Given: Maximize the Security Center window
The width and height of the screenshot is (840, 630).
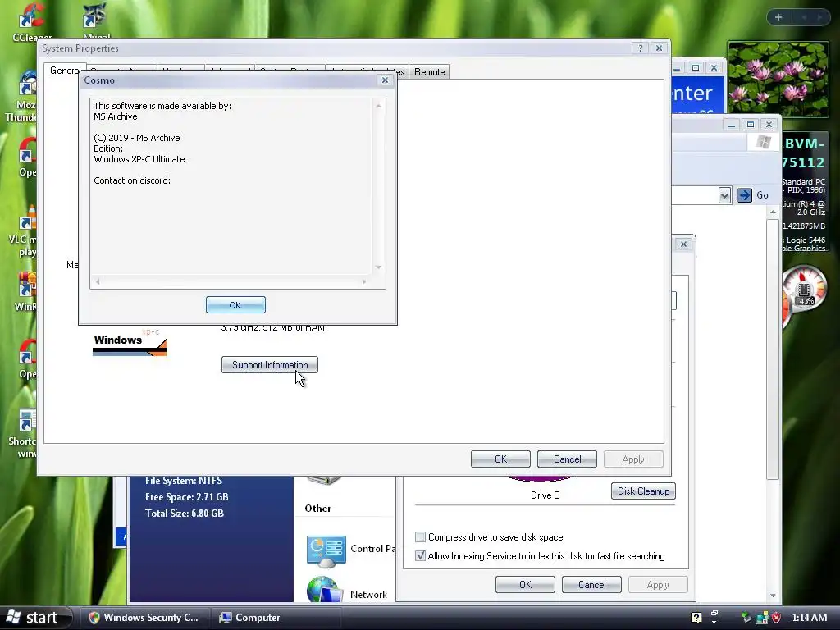Looking at the screenshot, I should tap(696, 68).
